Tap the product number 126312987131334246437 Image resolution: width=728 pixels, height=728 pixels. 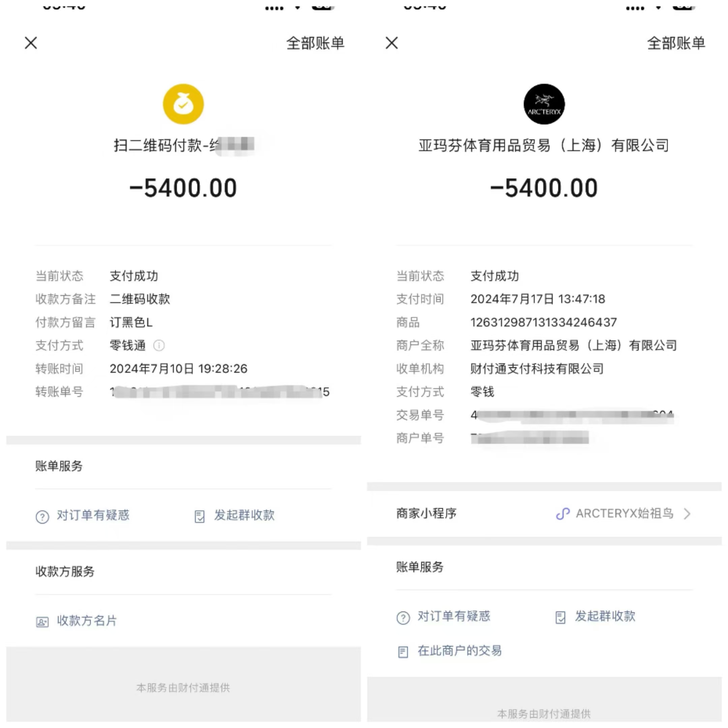click(x=543, y=323)
